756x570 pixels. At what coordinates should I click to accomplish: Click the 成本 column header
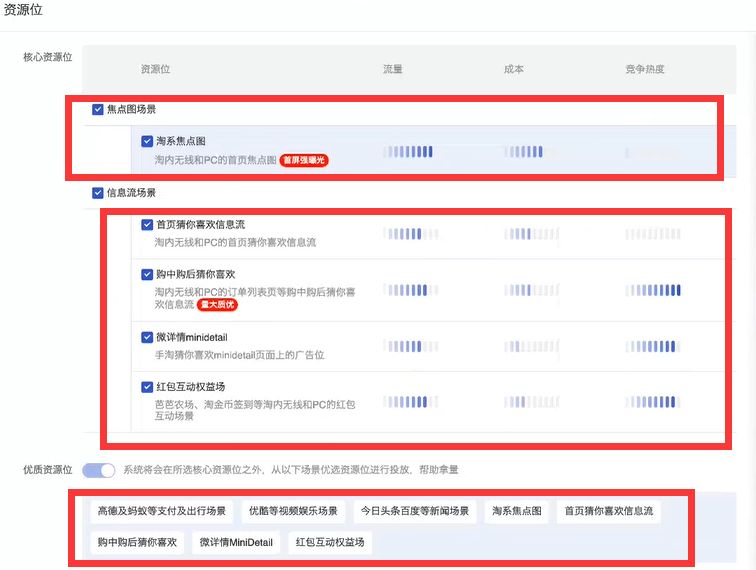coord(514,69)
